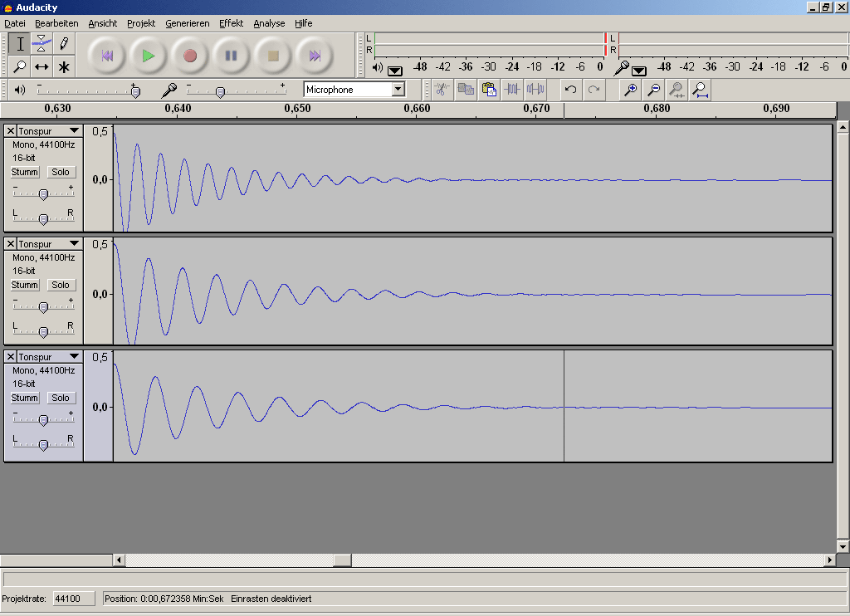Open the first track's Tonspur menu
The width and height of the screenshot is (850, 616).
click(x=49, y=130)
